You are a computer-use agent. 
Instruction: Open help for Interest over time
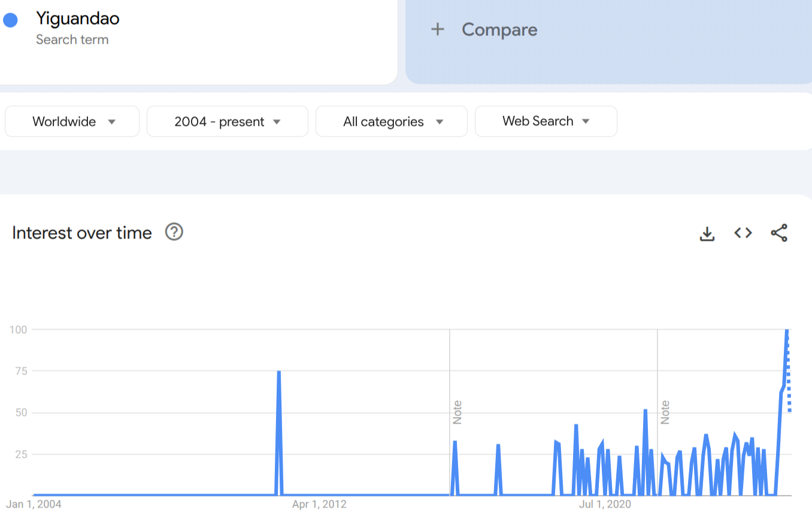pyautogui.click(x=174, y=232)
